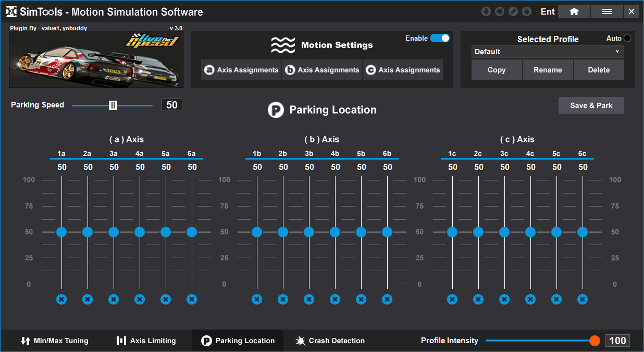Click the X reset icon under axis 6c
Screen dimensions: 644x352
point(583,299)
